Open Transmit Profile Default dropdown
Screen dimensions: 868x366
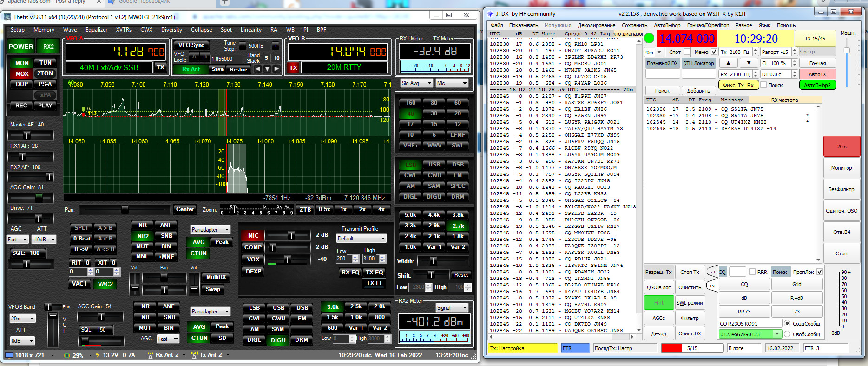tap(361, 238)
